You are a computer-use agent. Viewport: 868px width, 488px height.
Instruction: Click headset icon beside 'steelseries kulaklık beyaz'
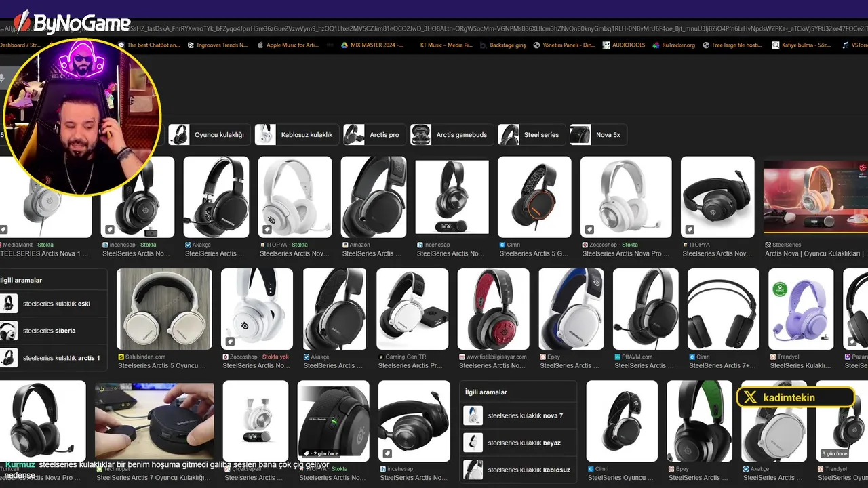[x=473, y=443]
